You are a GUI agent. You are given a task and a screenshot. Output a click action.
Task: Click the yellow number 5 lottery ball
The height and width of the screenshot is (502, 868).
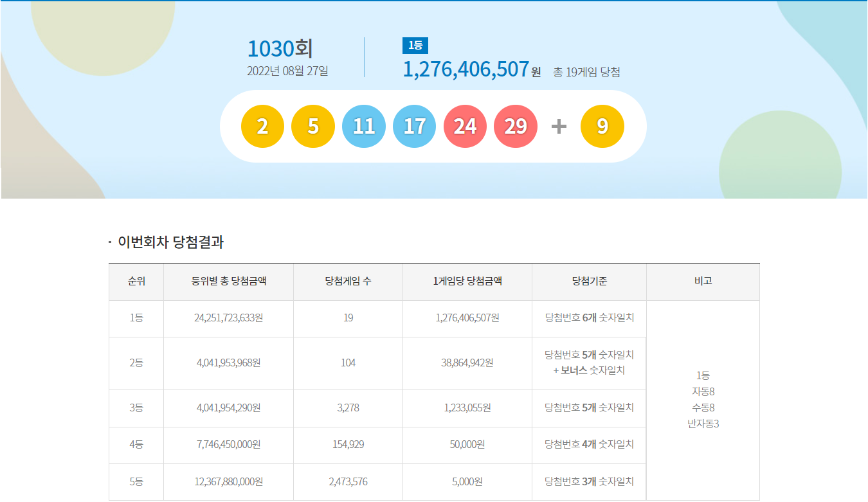[x=313, y=127]
